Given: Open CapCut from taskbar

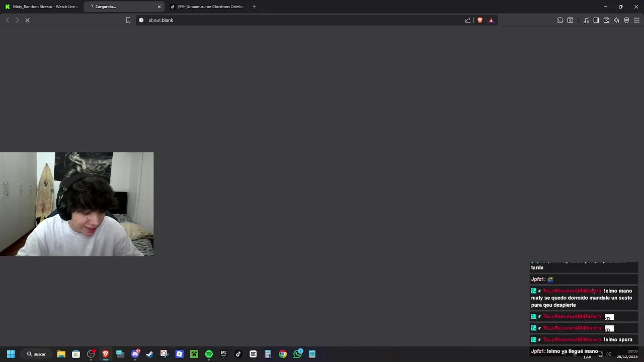Looking at the screenshot, I should pos(253,354).
